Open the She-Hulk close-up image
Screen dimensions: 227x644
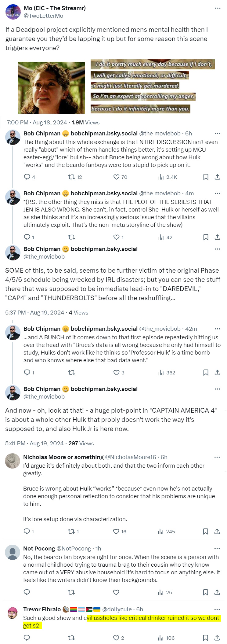(x=52, y=88)
